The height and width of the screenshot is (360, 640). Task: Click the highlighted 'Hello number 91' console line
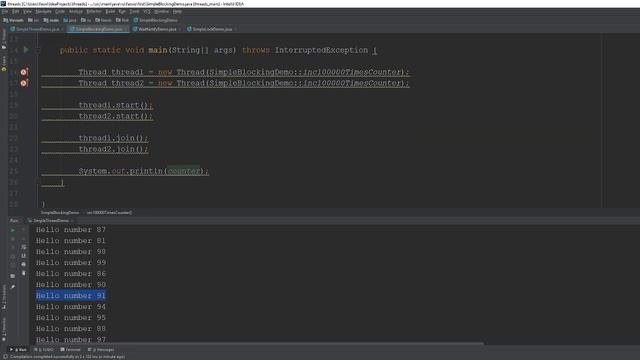click(x=71, y=296)
